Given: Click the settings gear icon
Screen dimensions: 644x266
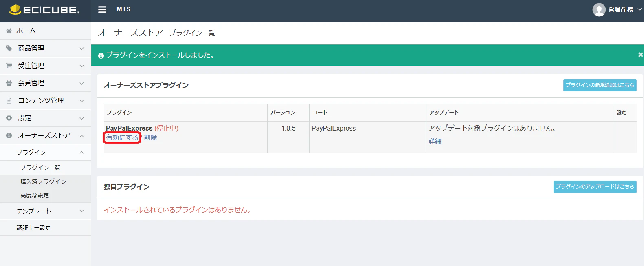Looking at the screenshot, I should [9, 118].
